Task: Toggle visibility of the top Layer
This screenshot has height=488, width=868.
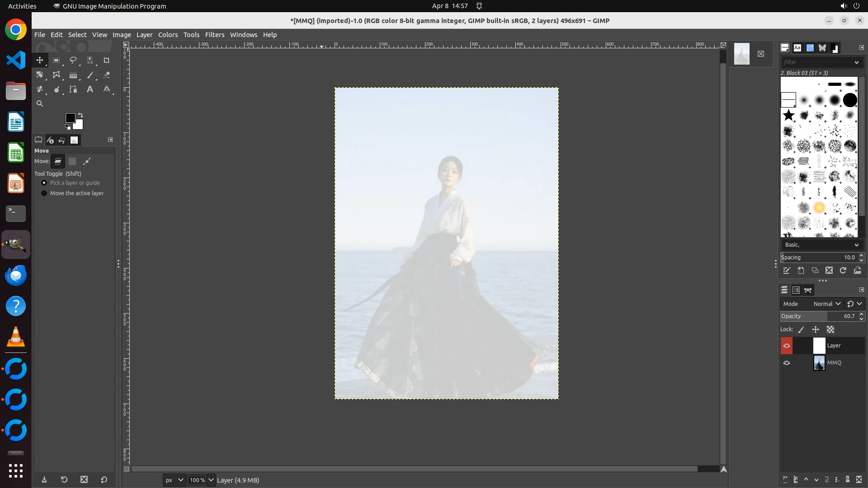Action: [787, 346]
